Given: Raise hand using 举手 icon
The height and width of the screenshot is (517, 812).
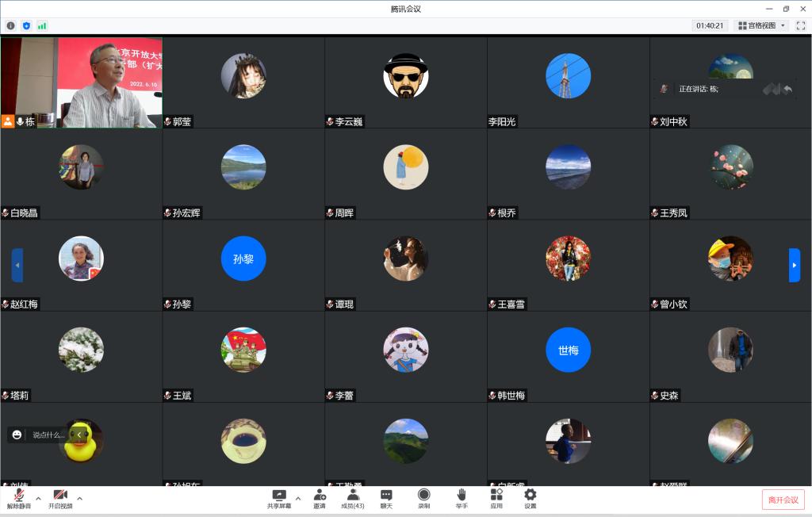Looking at the screenshot, I should click(462, 498).
